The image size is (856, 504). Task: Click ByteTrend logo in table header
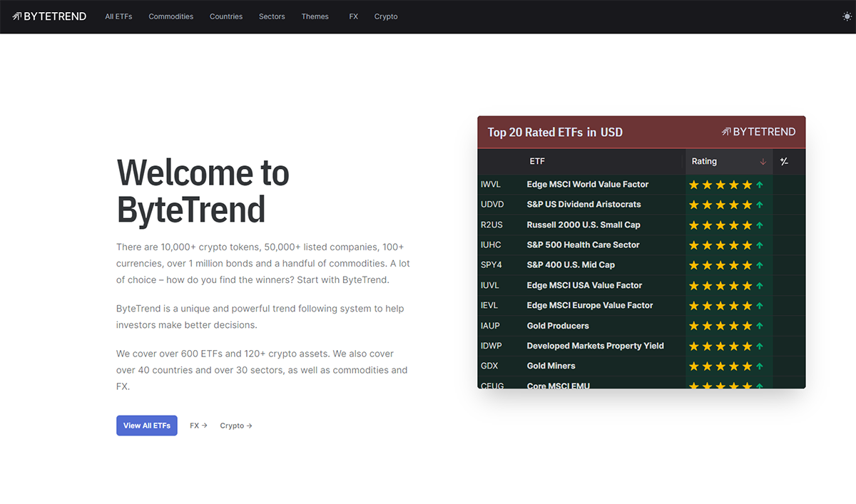click(x=758, y=132)
